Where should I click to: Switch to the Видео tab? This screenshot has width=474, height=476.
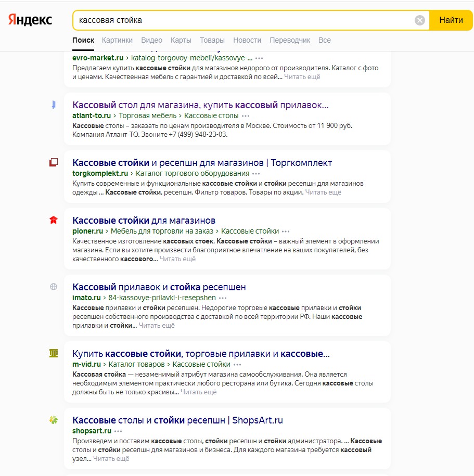pos(151,40)
